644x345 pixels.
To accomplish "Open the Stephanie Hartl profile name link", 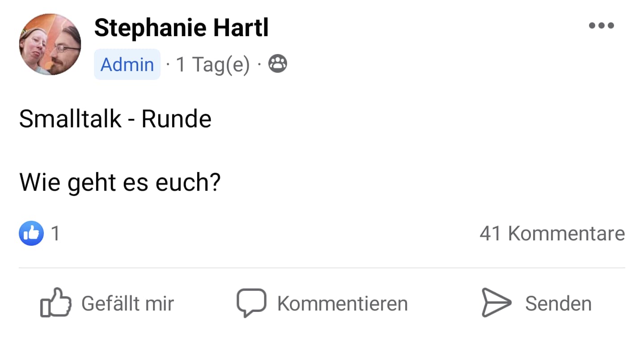I will (181, 28).
